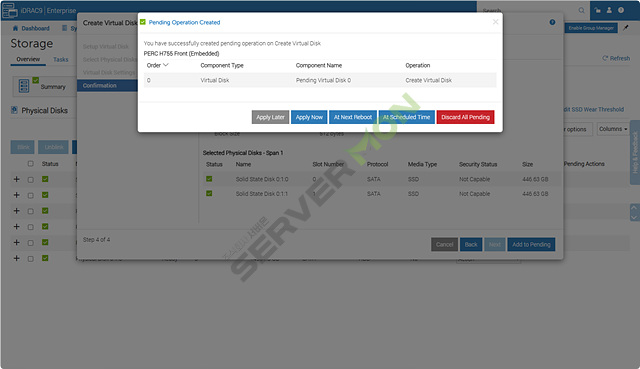This screenshot has height=369, width=640.
Task: Expand the second physical disk row
Action: [x=16, y=195]
